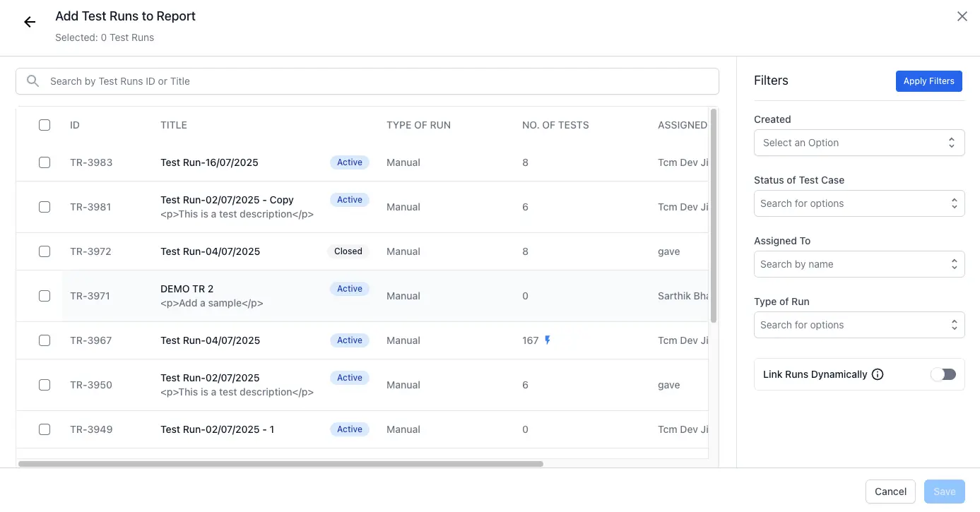980x512 pixels.
Task: Expand the Status of Test Case dropdown
Action: (x=858, y=203)
